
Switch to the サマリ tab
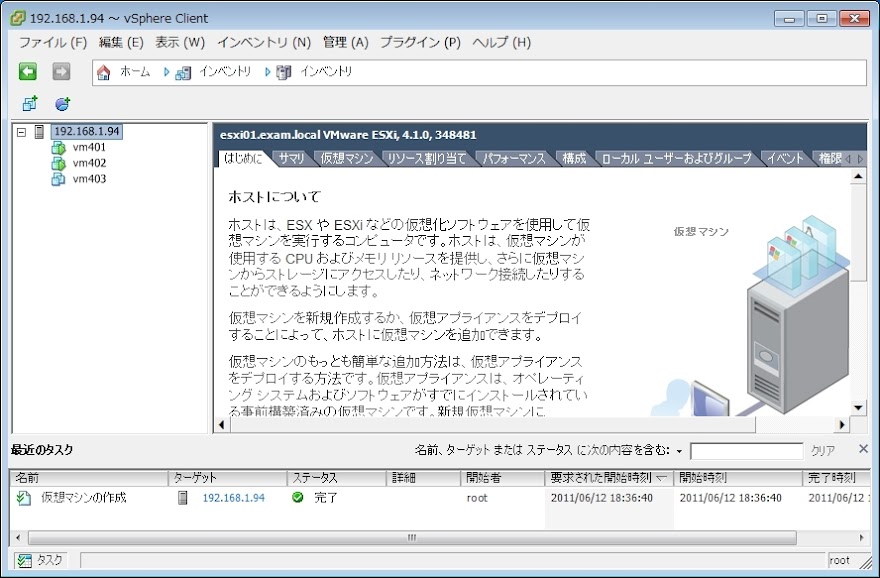[291, 159]
